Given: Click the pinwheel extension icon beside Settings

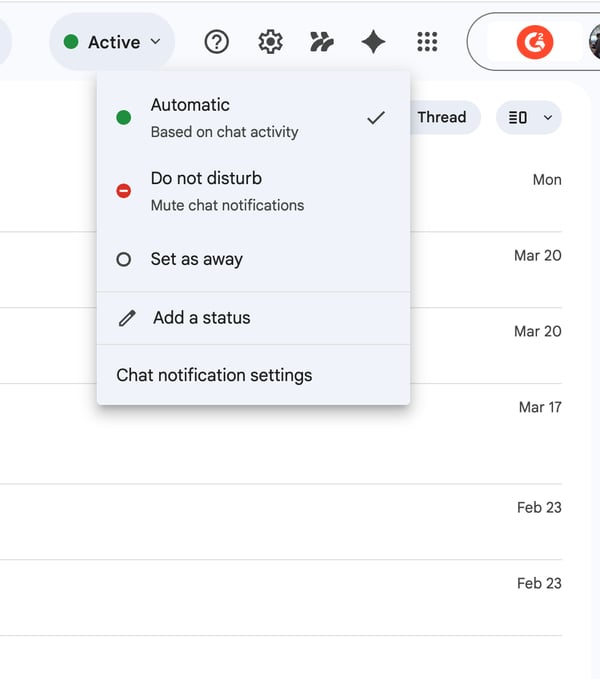Looking at the screenshot, I should coord(322,42).
